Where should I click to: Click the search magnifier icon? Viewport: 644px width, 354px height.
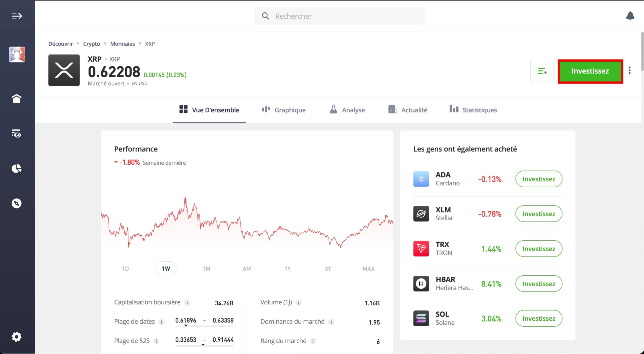265,16
